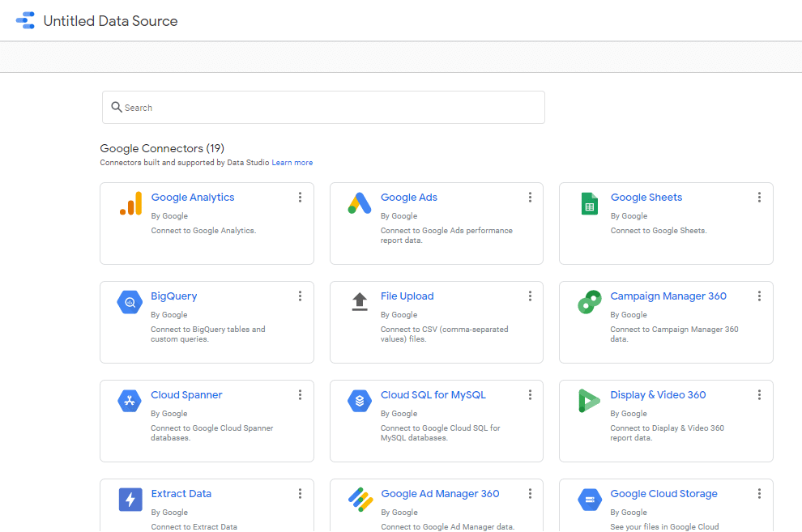Rename the Untitled Data Source title
This screenshot has height=532, width=802.
click(110, 21)
